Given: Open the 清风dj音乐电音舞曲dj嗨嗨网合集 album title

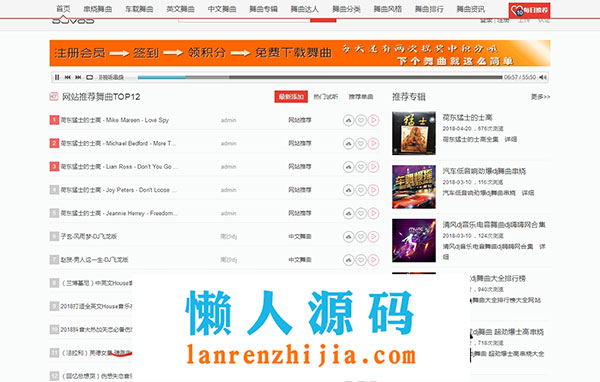Looking at the screenshot, I should tap(494, 225).
